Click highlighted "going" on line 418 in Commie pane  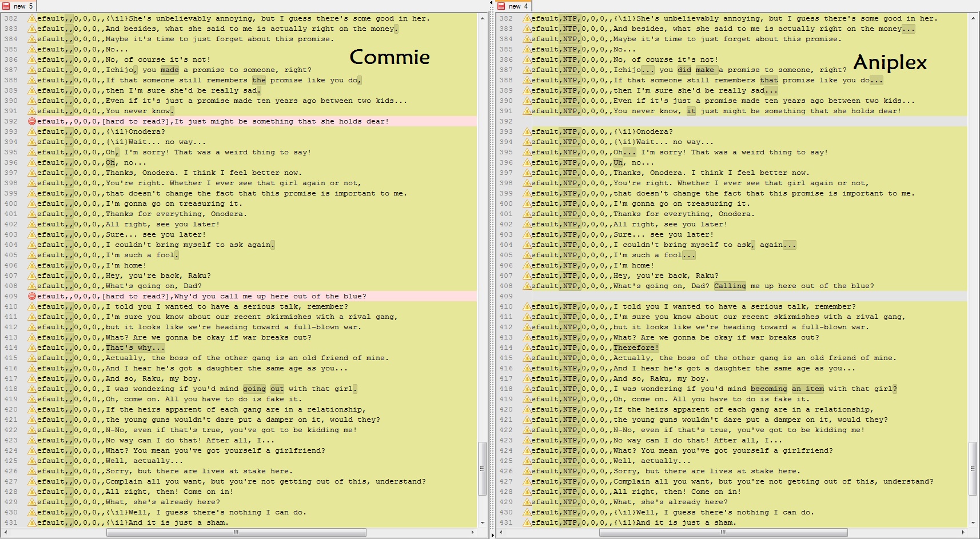[254, 389]
